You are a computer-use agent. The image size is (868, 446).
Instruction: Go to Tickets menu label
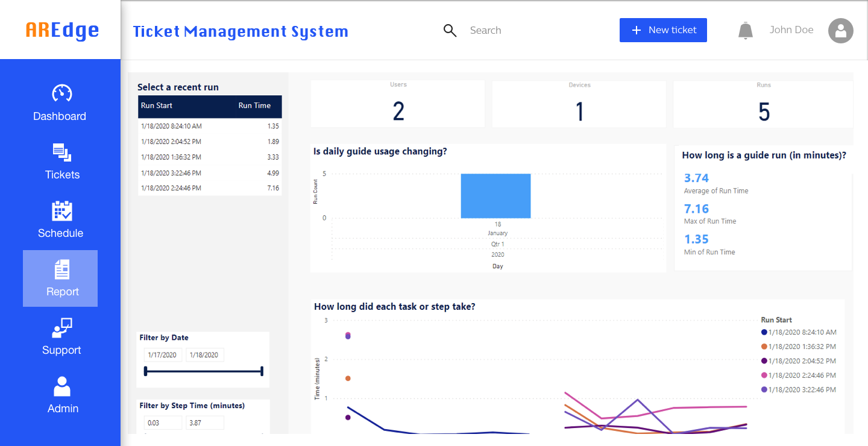[x=62, y=175]
